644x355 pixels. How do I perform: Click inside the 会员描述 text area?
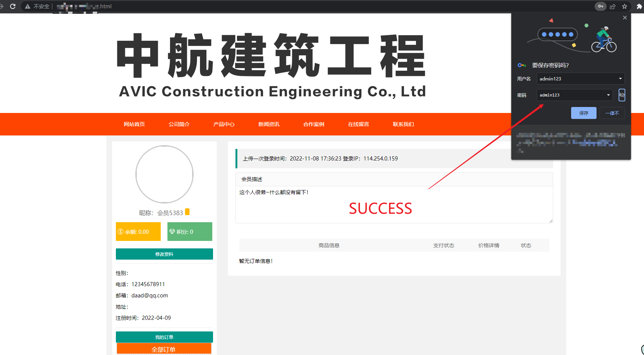coord(394,205)
